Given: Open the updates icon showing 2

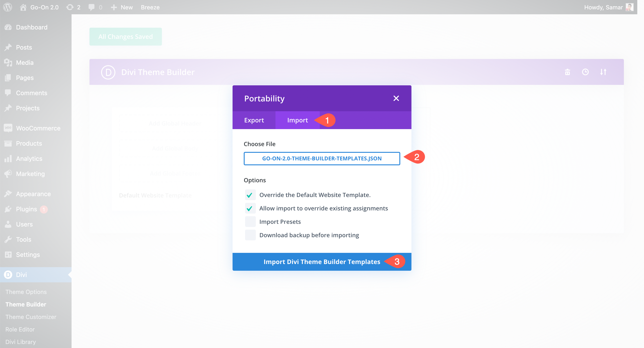Looking at the screenshot, I should coord(70,7).
